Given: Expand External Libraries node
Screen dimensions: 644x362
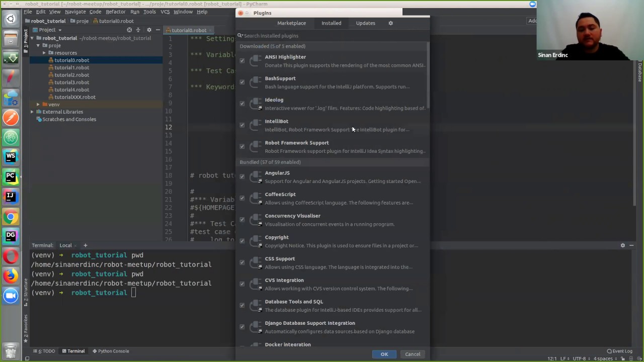Looking at the screenshot, I should (x=32, y=112).
